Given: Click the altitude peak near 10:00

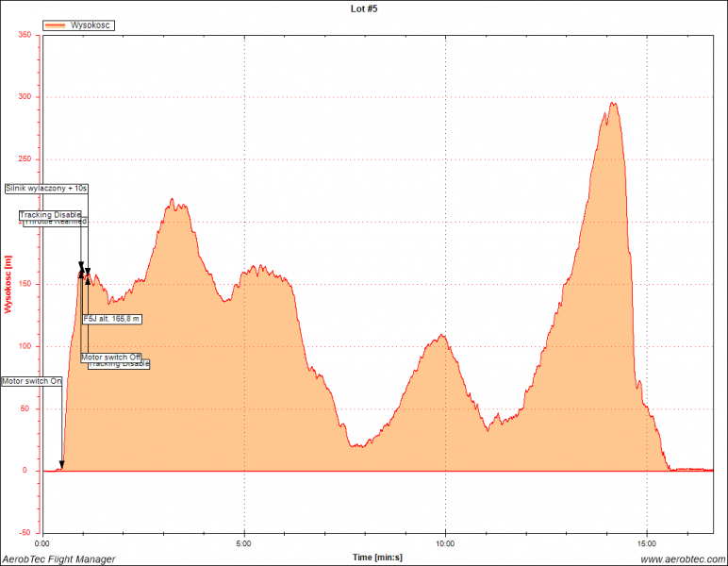Looking at the screenshot, I should click(440, 336).
